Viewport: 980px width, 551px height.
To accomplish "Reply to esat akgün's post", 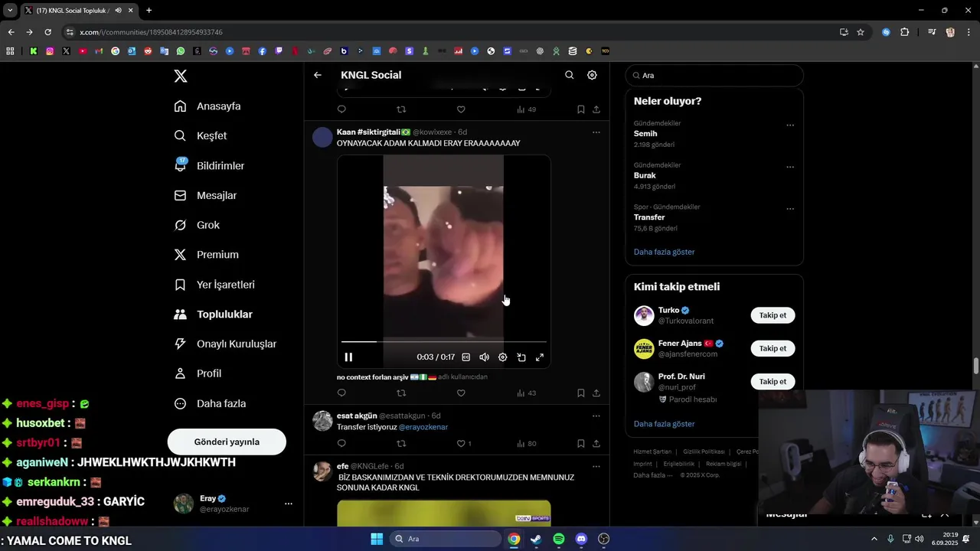I will point(341,444).
